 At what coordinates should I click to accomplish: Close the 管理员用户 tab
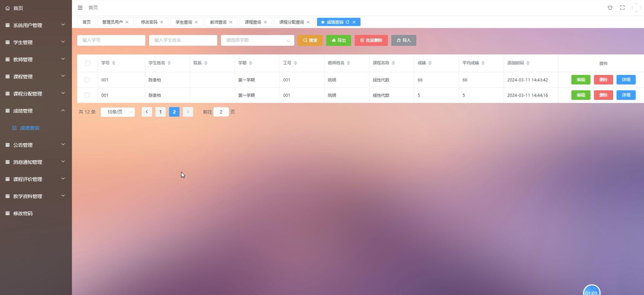tap(127, 22)
